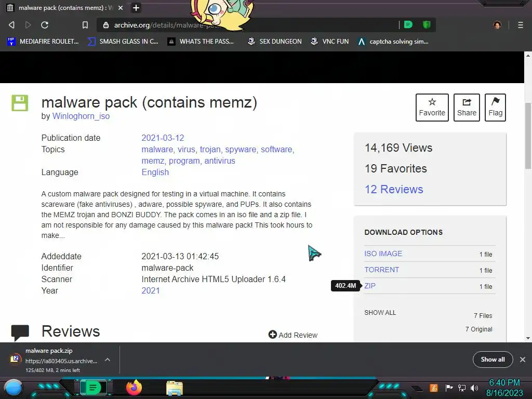Click the padlock site security icon

106,25
